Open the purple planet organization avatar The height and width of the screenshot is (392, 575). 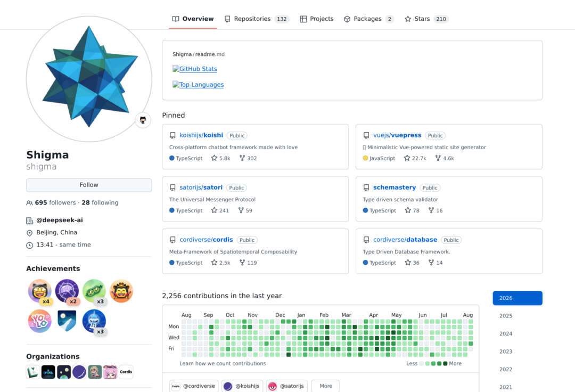79,372
